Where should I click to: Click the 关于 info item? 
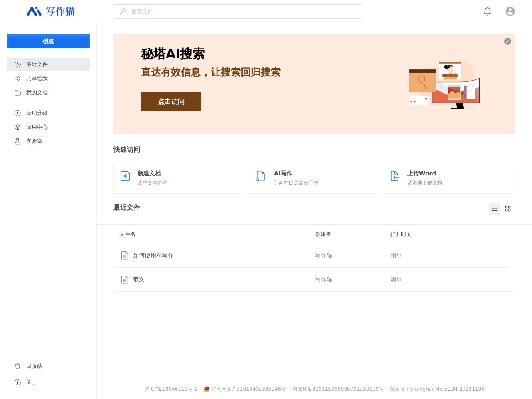[x=31, y=382]
